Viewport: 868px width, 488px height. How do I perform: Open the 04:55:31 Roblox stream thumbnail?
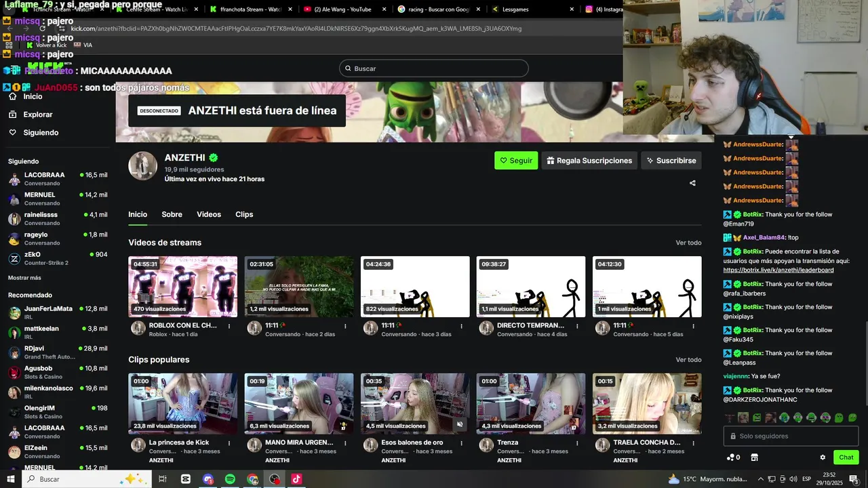183,287
